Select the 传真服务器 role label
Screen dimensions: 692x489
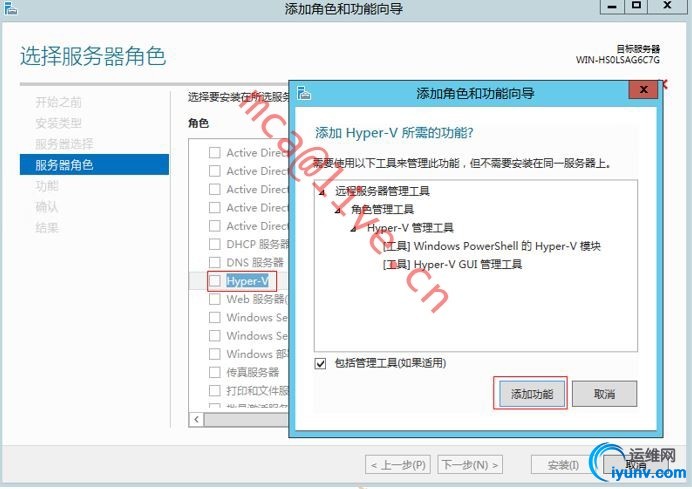click(252, 372)
